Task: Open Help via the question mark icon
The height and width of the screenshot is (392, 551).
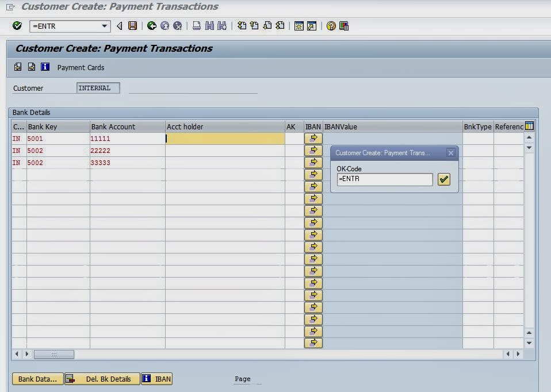Action: 331,26
